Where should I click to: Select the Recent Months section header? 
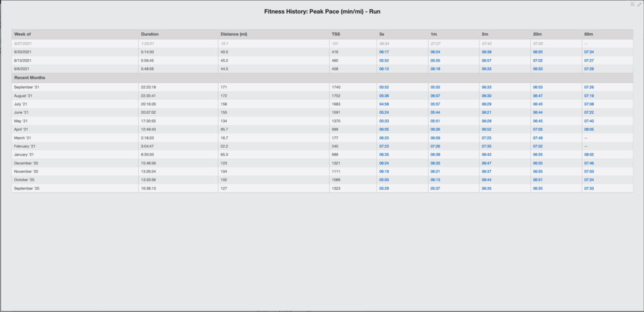click(x=30, y=78)
